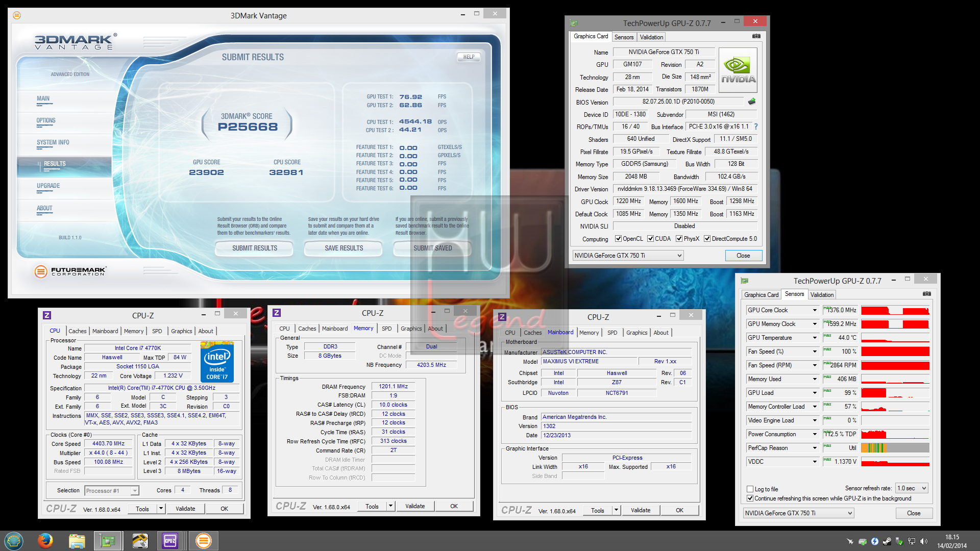Click the GPU-Z taskbar icon

(x=108, y=540)
